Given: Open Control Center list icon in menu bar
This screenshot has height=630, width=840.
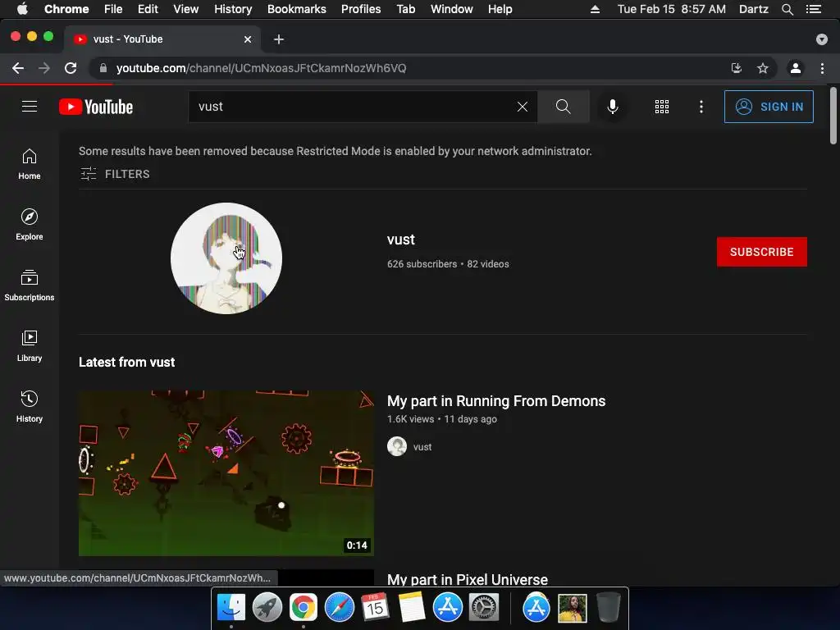Looking at the screenshot, I should click(814, 9).
